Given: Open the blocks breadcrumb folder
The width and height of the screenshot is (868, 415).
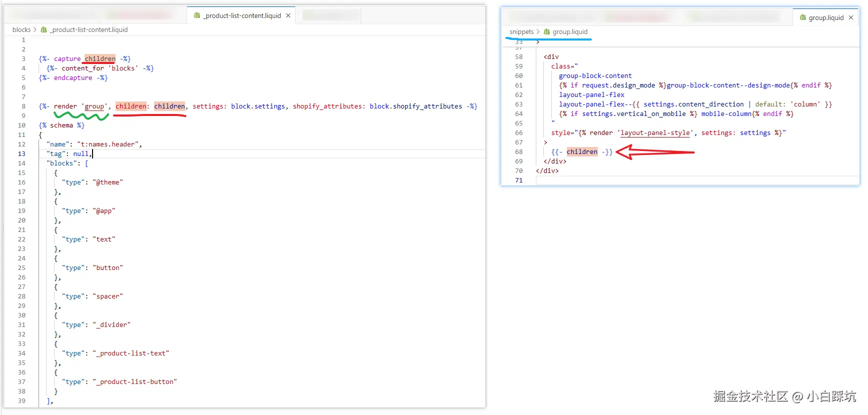Looking at the screenshot, I should tap(22, 29).
